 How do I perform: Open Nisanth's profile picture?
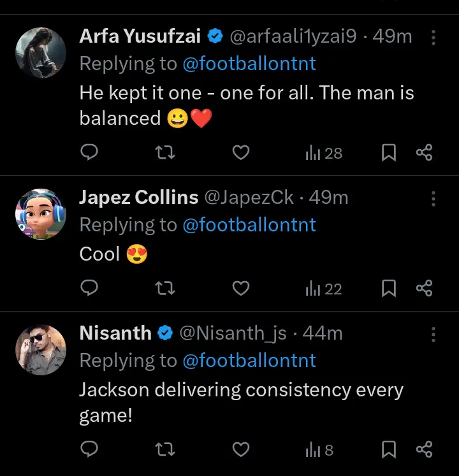point(41,350)
